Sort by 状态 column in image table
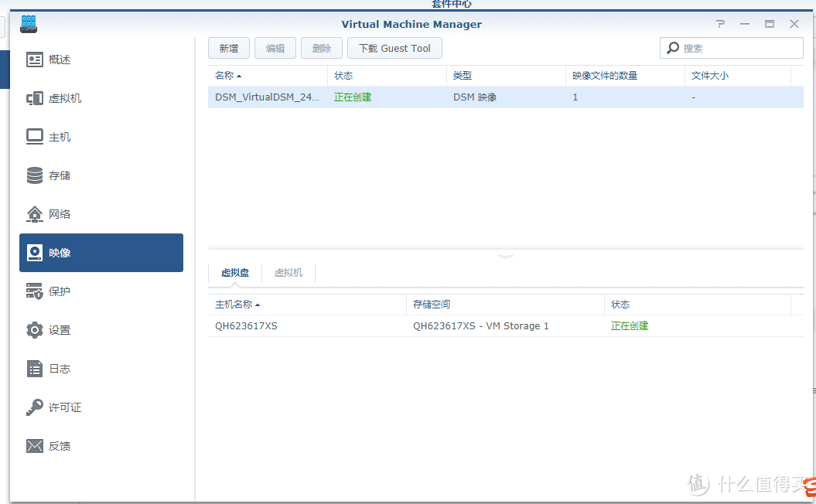 (387, 76)
